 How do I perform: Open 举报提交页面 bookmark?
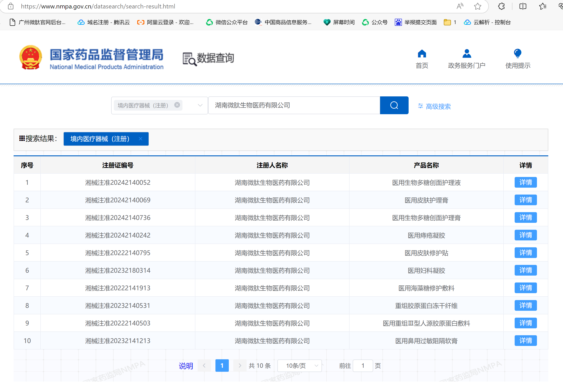[416, 22]
